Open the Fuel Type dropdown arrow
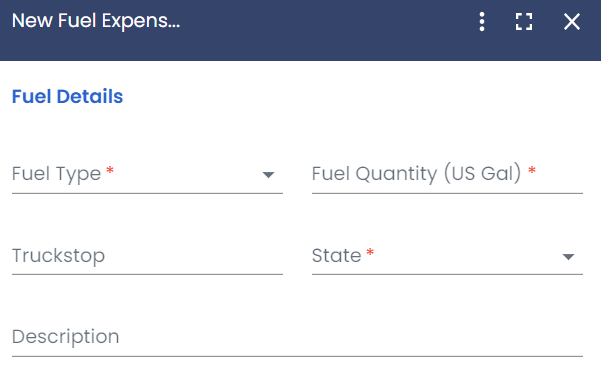601x375 pixels. 268,175
